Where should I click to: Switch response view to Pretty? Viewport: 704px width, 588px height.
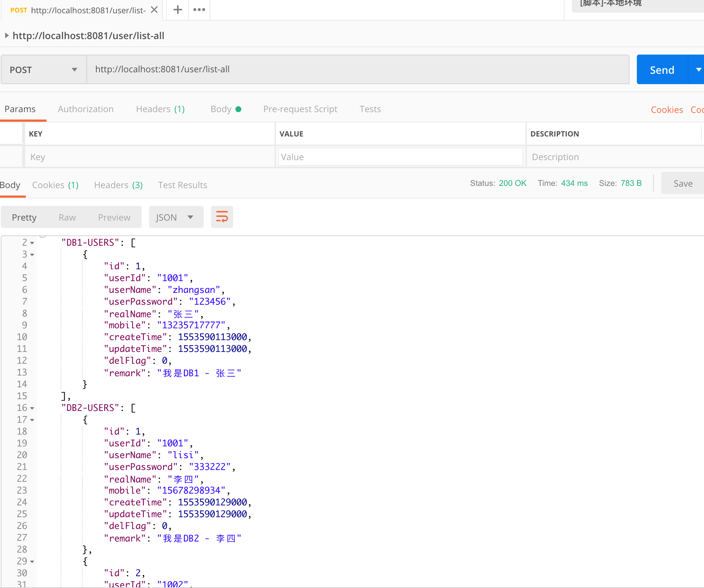point(24,217)
